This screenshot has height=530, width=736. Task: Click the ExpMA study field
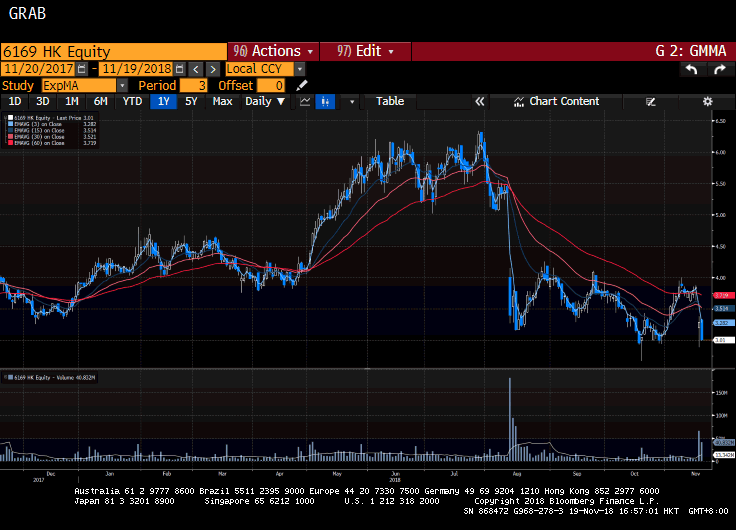pos(79,85)
